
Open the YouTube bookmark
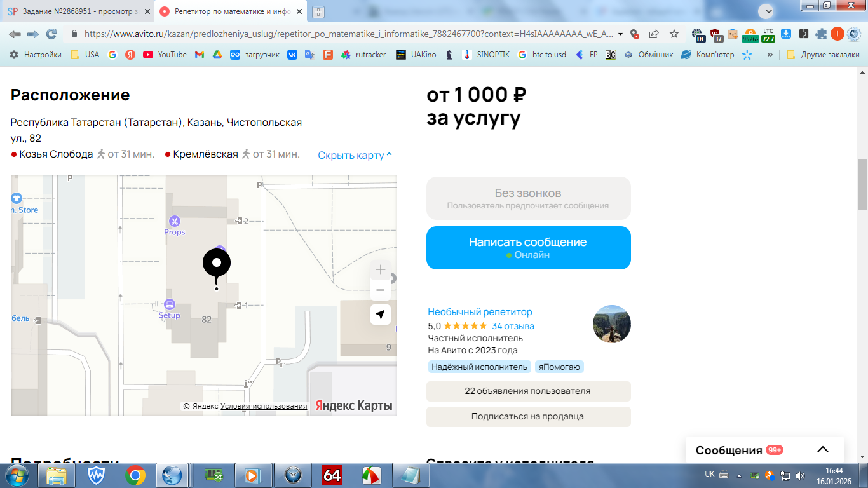click(165, 55)
